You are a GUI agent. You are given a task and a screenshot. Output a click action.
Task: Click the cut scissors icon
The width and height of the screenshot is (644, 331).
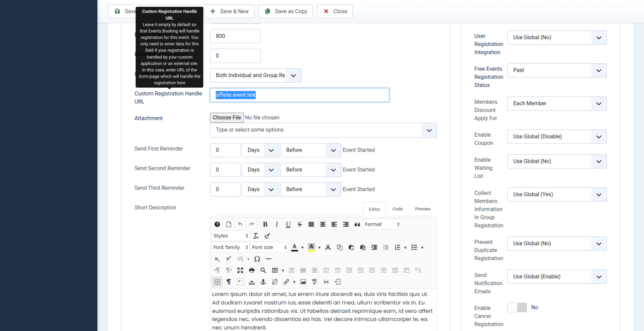click(x=328, y=247)
